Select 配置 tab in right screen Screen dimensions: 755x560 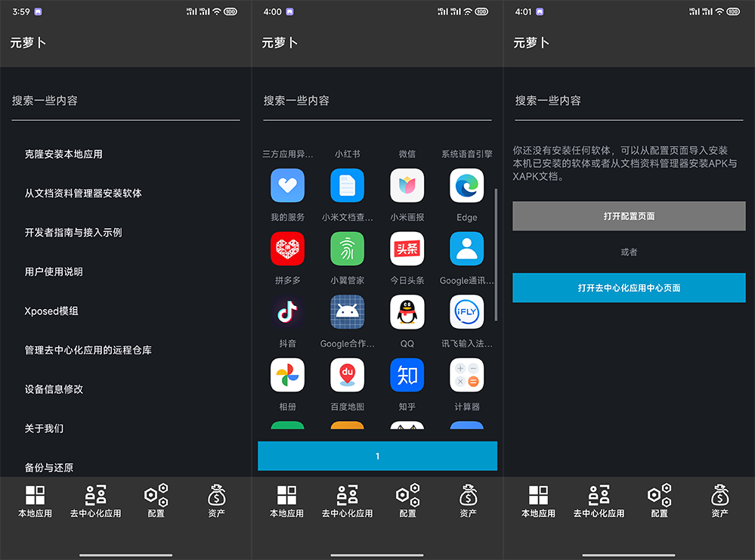pos(659,501)
